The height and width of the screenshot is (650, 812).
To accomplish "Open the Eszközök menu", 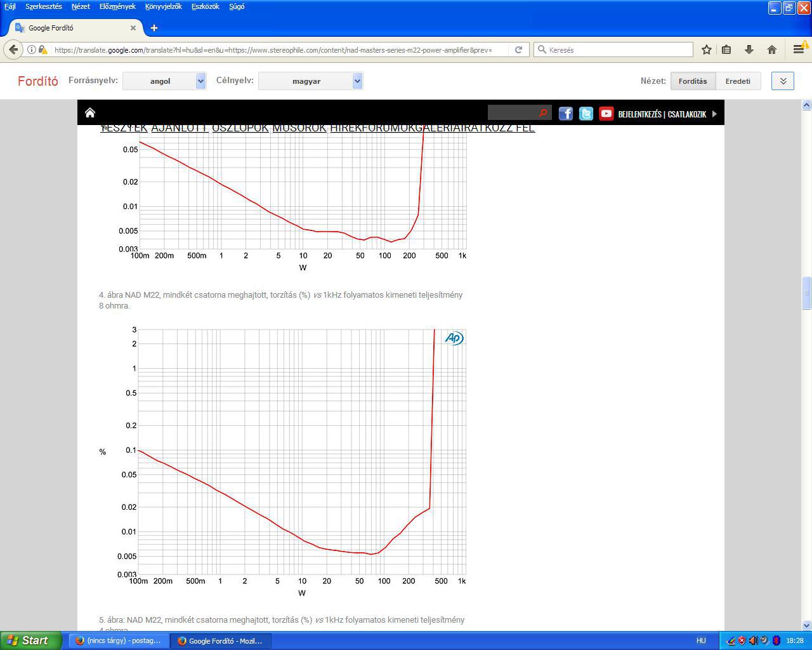I will click(205, 6).
